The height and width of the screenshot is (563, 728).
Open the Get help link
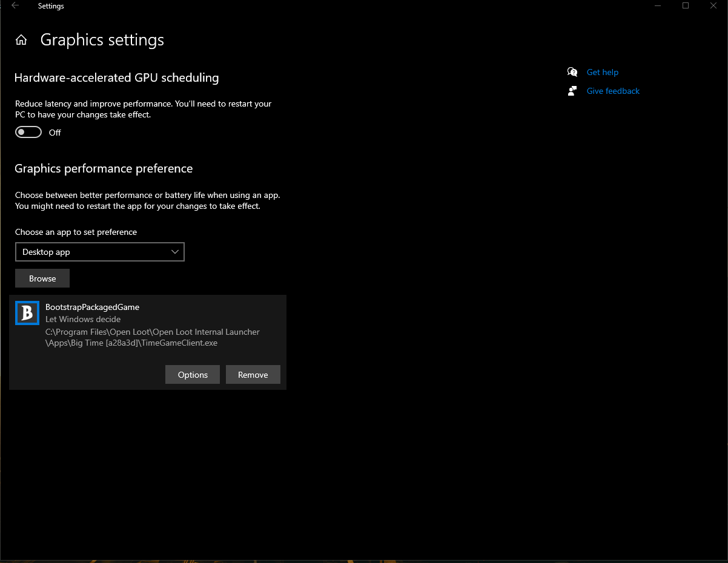pos(603,72)
